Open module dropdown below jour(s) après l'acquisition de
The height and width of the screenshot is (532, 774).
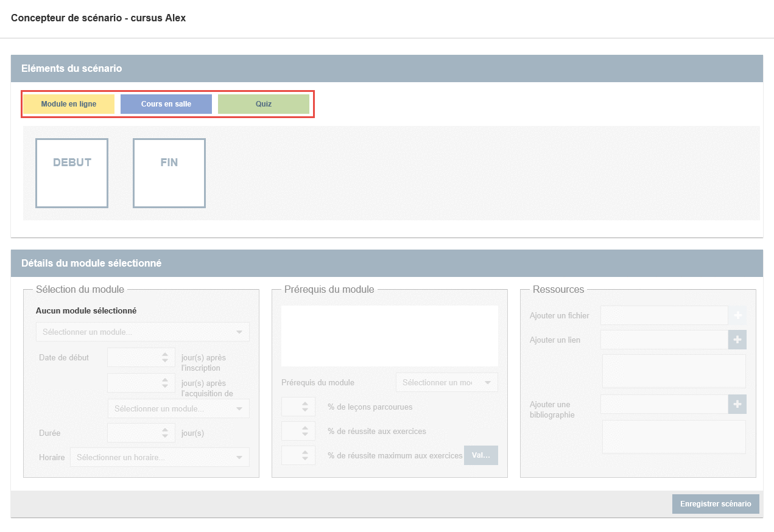(178, 408)
